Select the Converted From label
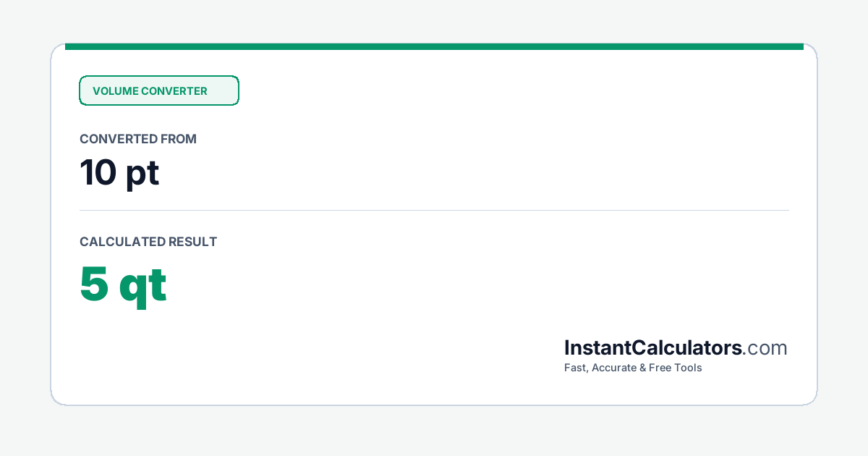868x456 pixels. (x=138, y=139)
